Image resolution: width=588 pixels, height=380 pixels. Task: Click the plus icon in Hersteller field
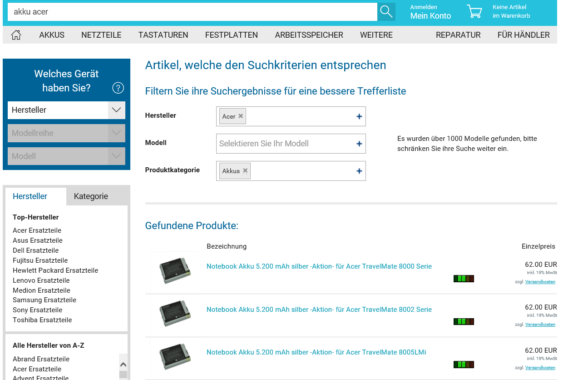359,116
